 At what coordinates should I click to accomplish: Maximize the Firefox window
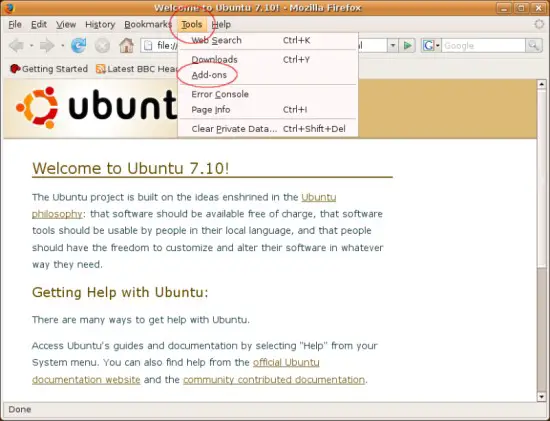[521, 8]
